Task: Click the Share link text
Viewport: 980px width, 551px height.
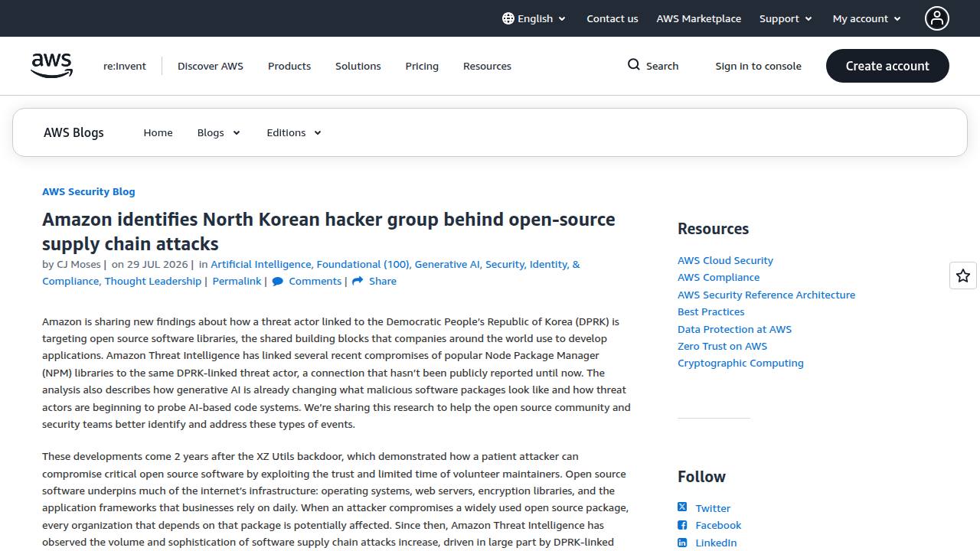Action: pyautogui.click(x=382, y=281)
